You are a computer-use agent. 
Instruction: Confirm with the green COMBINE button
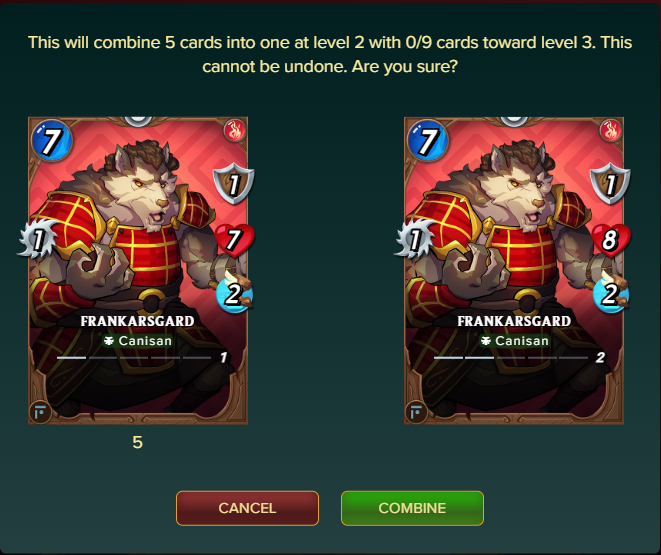point(412,508)
